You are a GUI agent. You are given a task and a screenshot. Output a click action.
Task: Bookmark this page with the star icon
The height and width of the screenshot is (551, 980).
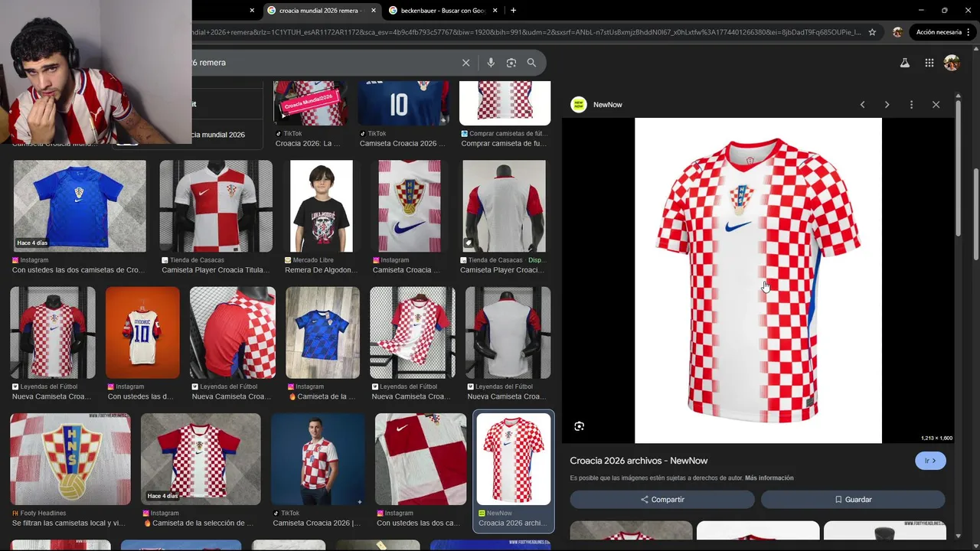(872, 32)
